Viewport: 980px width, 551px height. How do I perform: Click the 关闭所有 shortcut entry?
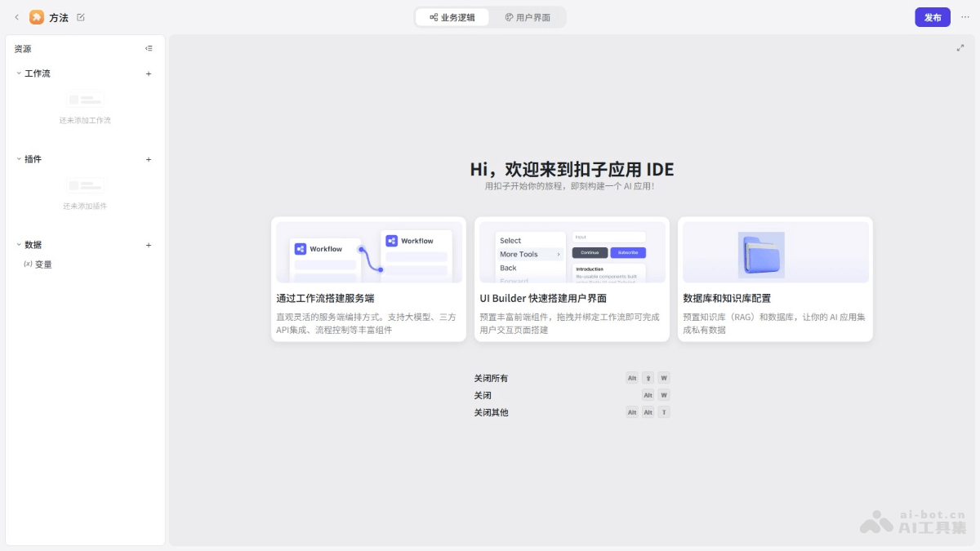pyautogui.click(x=491, y=378)
